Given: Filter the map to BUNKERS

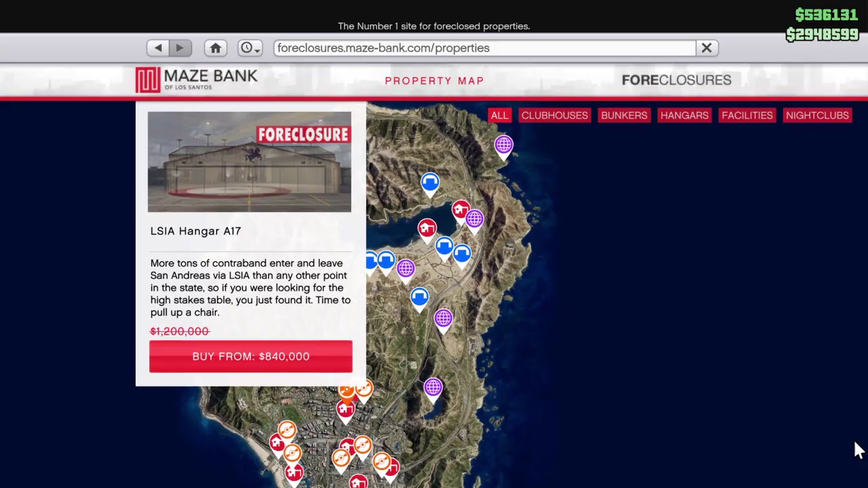Looking at the screenshot, I should tap(624, 115).
